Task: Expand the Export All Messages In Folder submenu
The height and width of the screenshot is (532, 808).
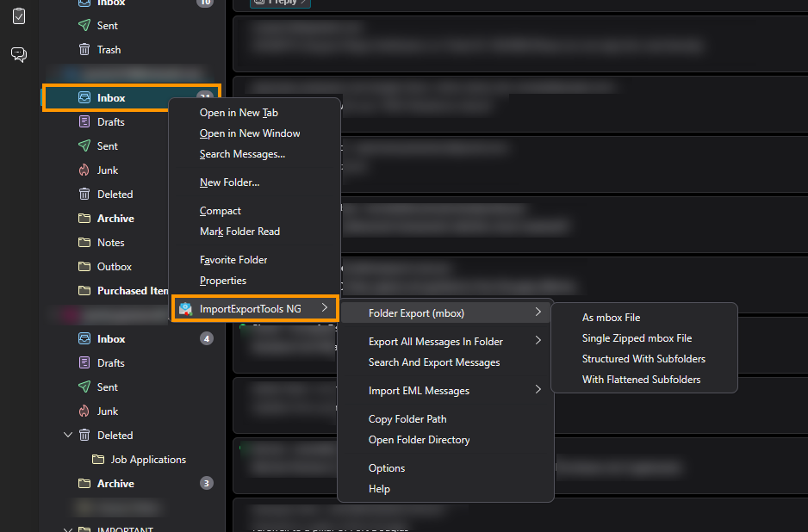Action: [538, 340]
